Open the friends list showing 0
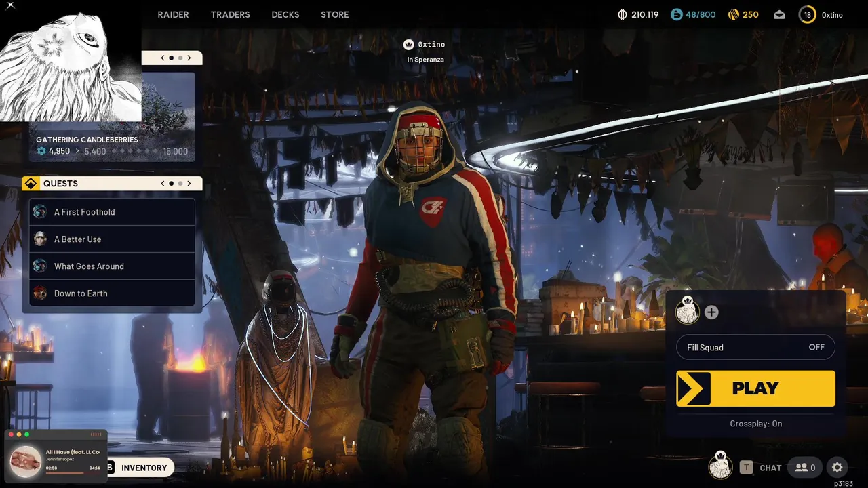Viewport: 868px width, 488px height. tap(805, 468)
